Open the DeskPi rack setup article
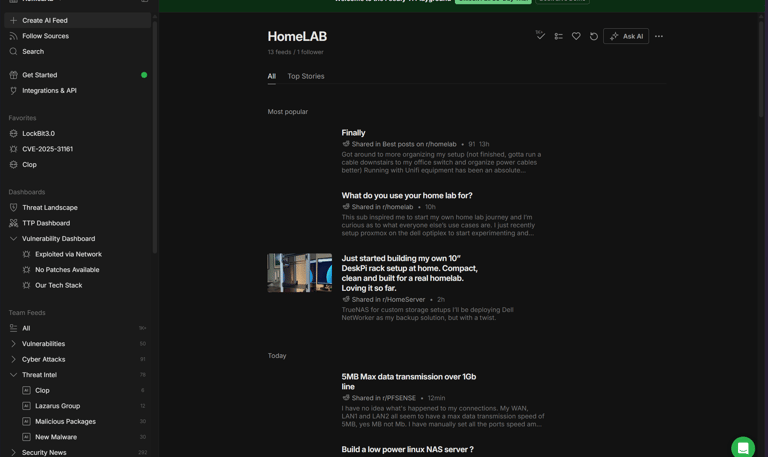Screen dimensions: 768x457 [409, 273]
